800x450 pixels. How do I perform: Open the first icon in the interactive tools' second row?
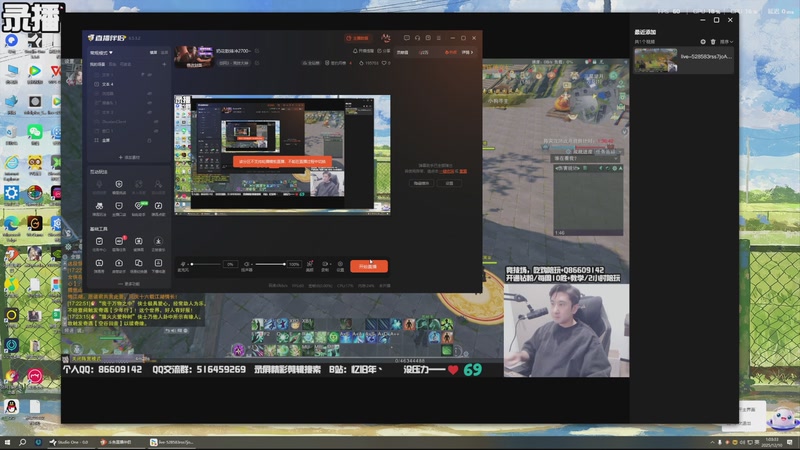tap(99, 207)
